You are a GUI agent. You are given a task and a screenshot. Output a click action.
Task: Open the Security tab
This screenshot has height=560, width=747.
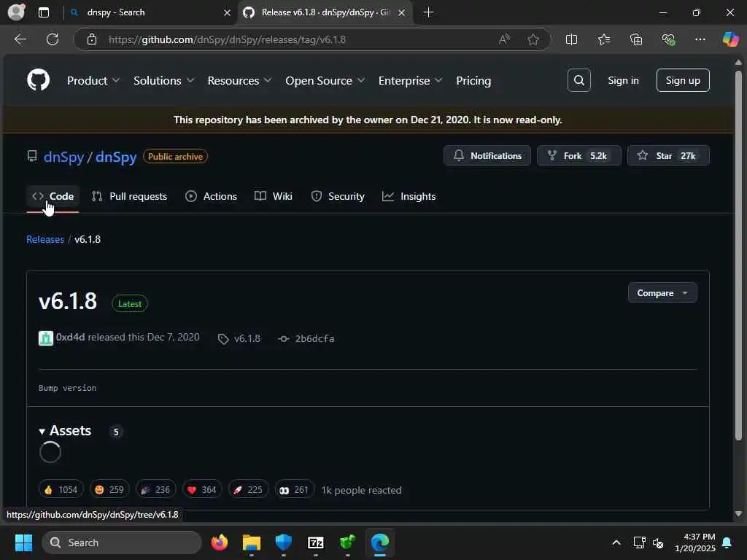click(x=337, y=196)
